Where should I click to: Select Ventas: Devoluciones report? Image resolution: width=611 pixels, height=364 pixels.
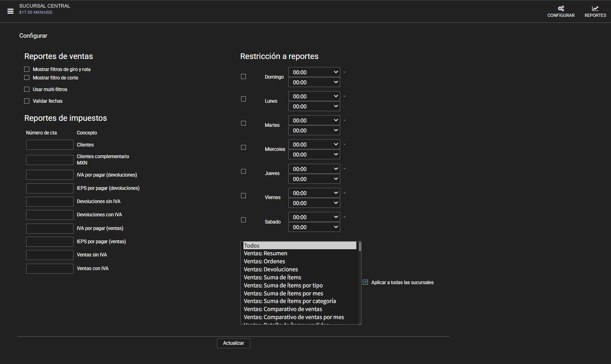(x=300, y=269)
